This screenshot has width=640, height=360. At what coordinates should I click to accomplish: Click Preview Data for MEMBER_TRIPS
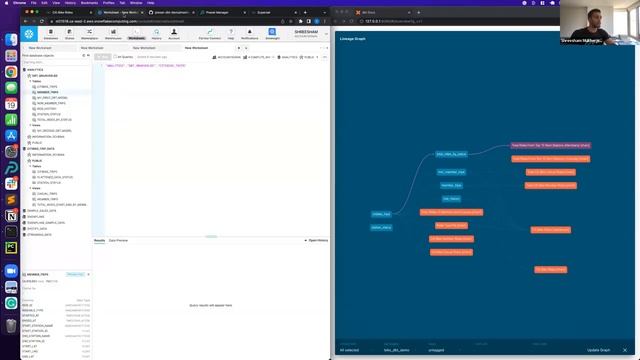[76, 274]
